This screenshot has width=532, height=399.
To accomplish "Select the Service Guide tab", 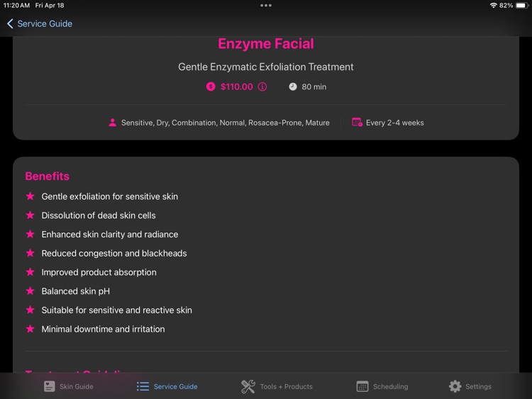I will [x=167, y=386].
